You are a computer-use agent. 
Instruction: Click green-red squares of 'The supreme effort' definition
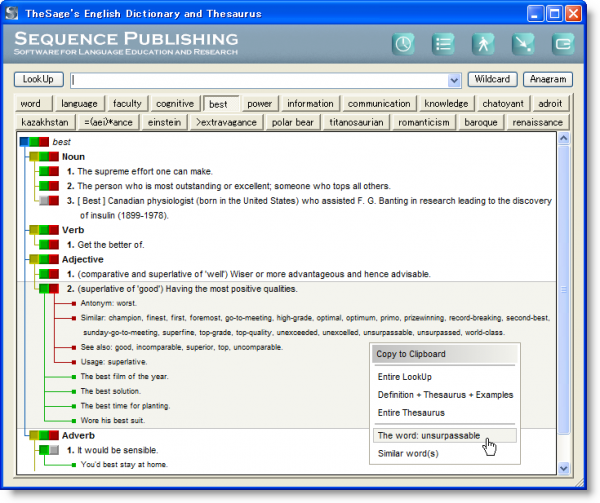(x=49, y=171)
